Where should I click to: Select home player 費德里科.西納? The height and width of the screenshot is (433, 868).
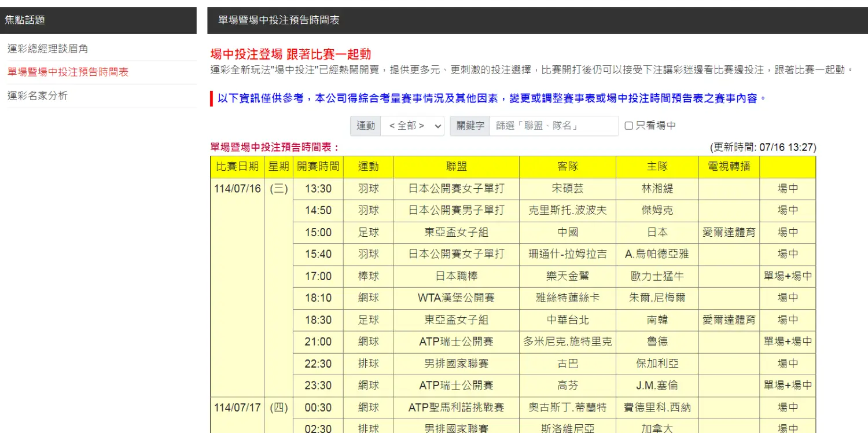(x=657, y=408)
